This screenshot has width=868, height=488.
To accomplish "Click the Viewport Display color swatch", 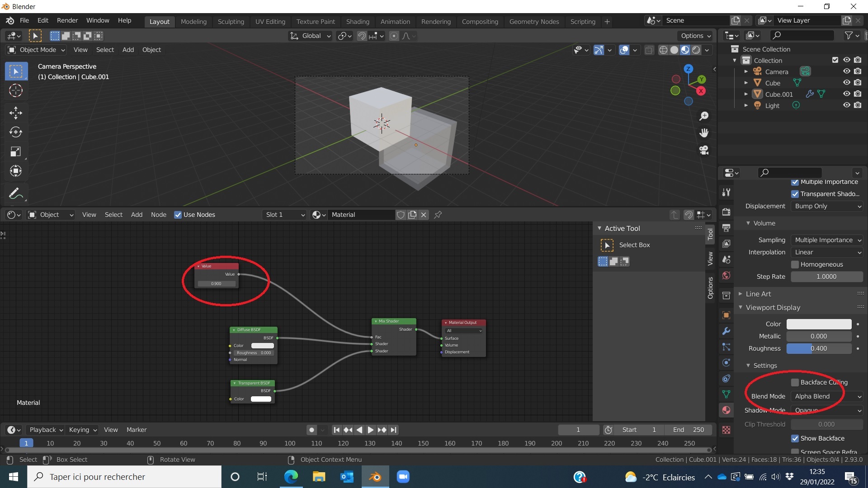I will 819,324.
